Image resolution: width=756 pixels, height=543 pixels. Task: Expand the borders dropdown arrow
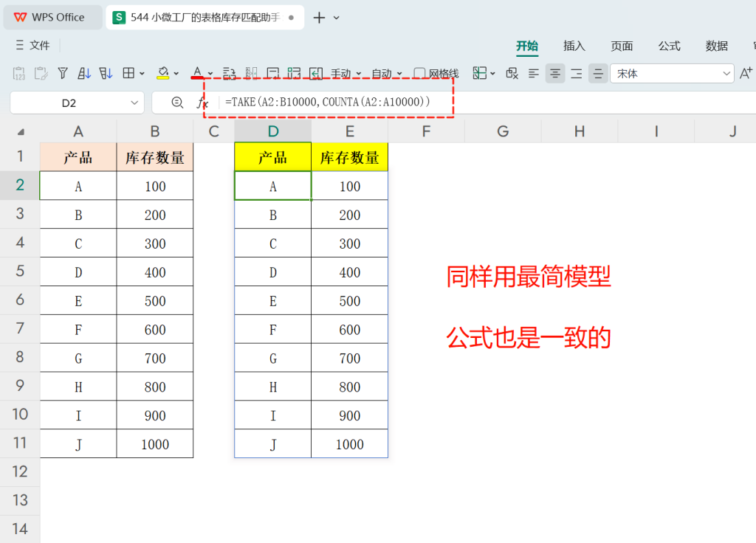tap(142, 74)
